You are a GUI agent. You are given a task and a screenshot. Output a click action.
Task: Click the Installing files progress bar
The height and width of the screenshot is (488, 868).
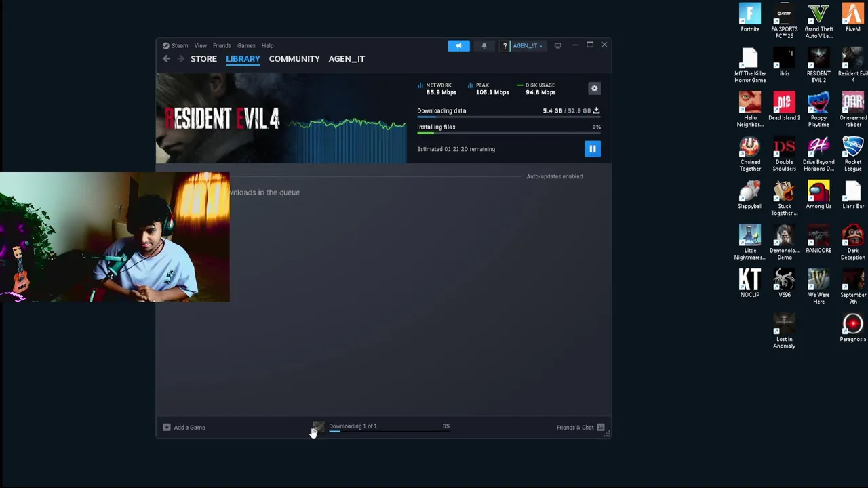click(509, 134)
